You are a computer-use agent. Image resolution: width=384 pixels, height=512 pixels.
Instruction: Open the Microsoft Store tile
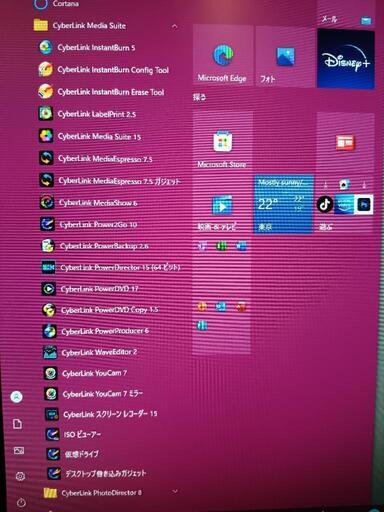222,141
